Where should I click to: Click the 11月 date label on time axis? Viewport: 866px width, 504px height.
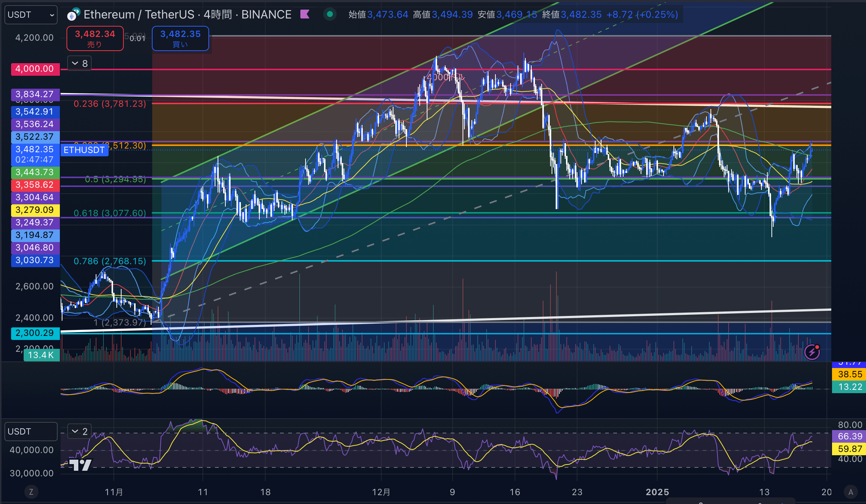tap(114, 492)
